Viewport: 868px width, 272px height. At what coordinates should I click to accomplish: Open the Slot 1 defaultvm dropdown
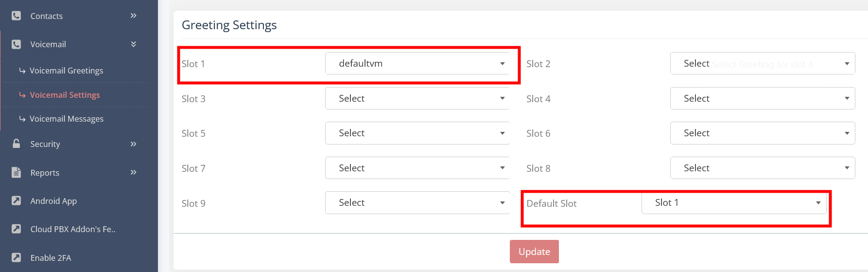tap(417, 64)
